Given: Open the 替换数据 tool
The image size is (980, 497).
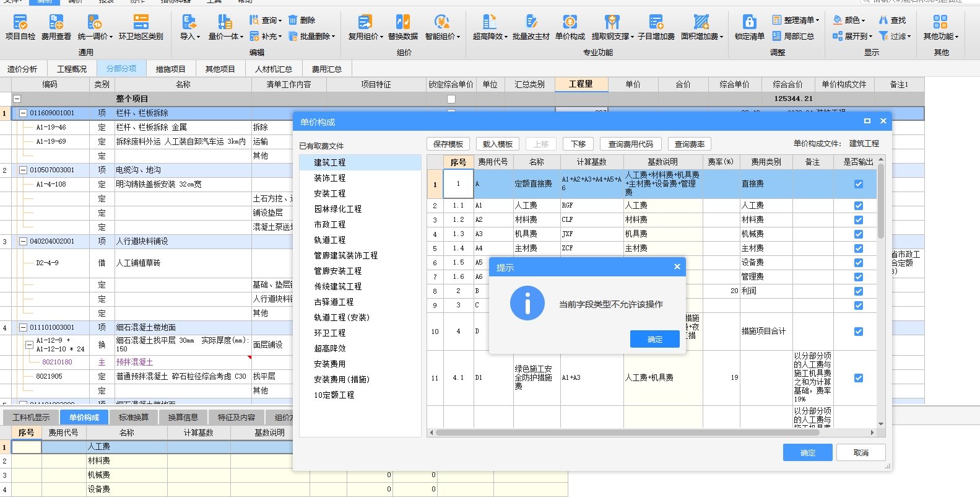Looking at the screenshot, I should (x=403, y=28).
